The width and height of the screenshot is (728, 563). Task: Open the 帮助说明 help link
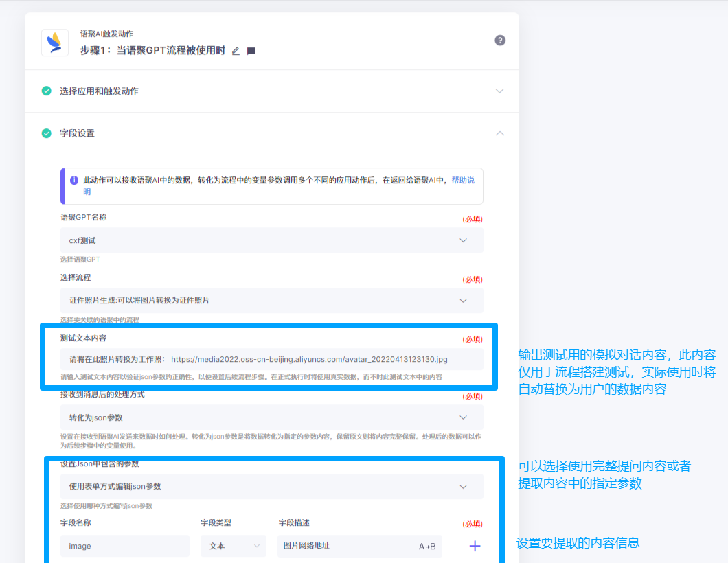(463, 180)
